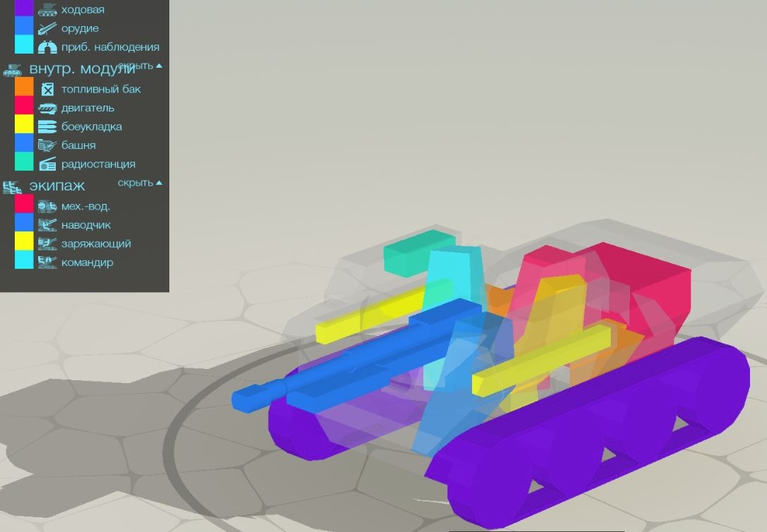The image size is (767, 532).
Task: Click the observation devices (приб. наблюдения) icon
Action: point(47,47)
